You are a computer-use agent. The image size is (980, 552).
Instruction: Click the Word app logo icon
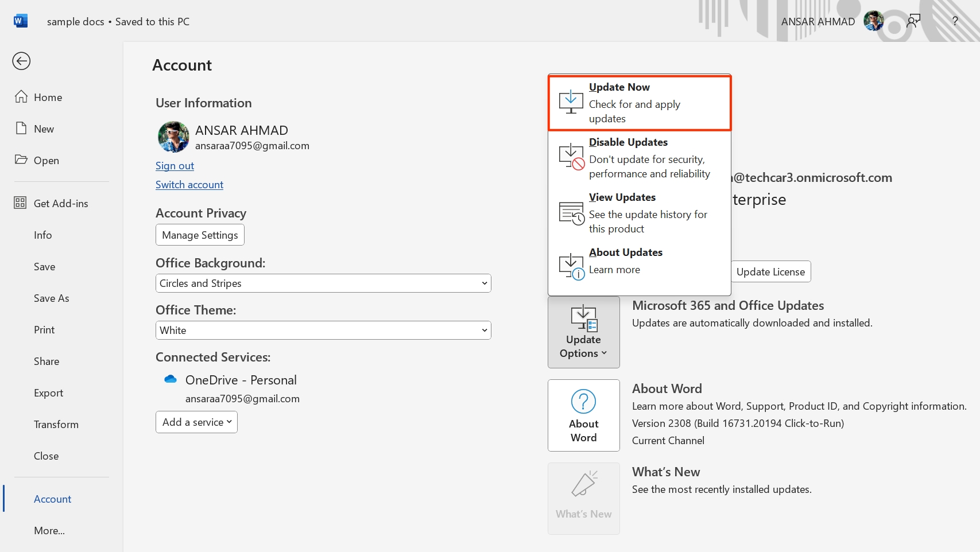[x=21, y=21]
